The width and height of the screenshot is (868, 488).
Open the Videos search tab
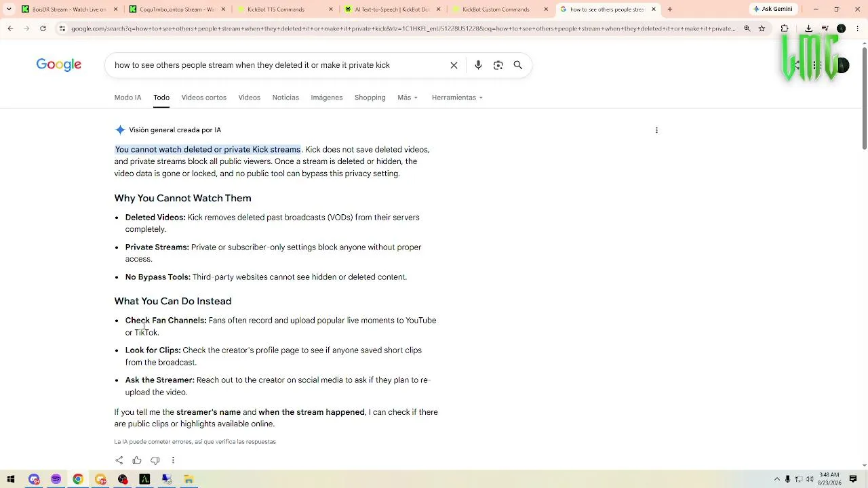tap(249, 98)
